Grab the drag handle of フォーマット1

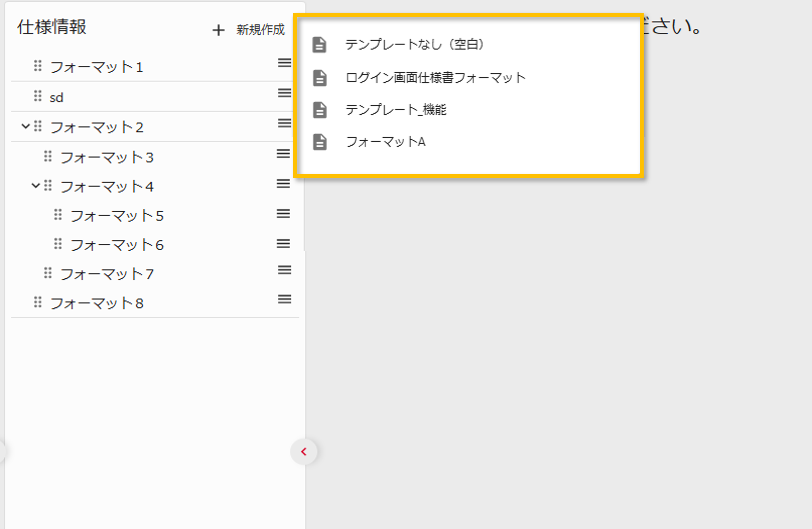click(x=38, y=66)
